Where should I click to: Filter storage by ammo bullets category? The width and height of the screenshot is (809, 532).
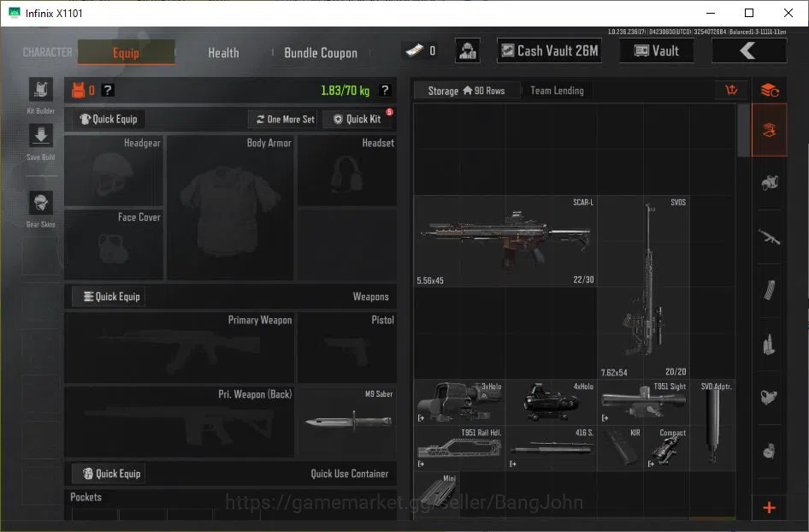[x=770, y=344]
